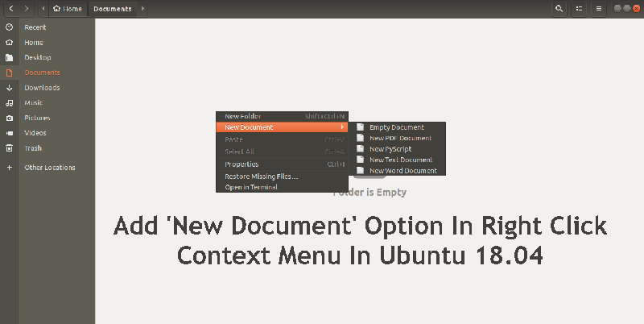644x324 pixels.
Task: Click the Desktop folder icon in sidebar
Action: point(9,57)
